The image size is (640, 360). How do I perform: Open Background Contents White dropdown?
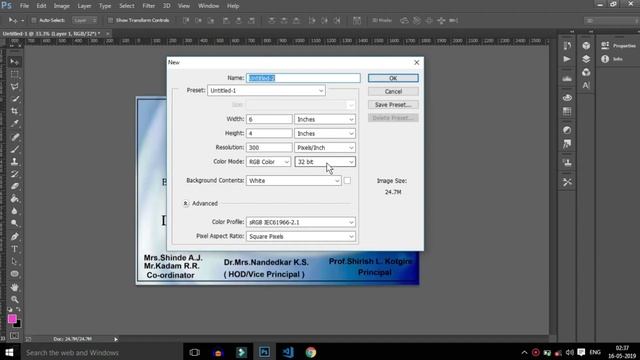293,180
